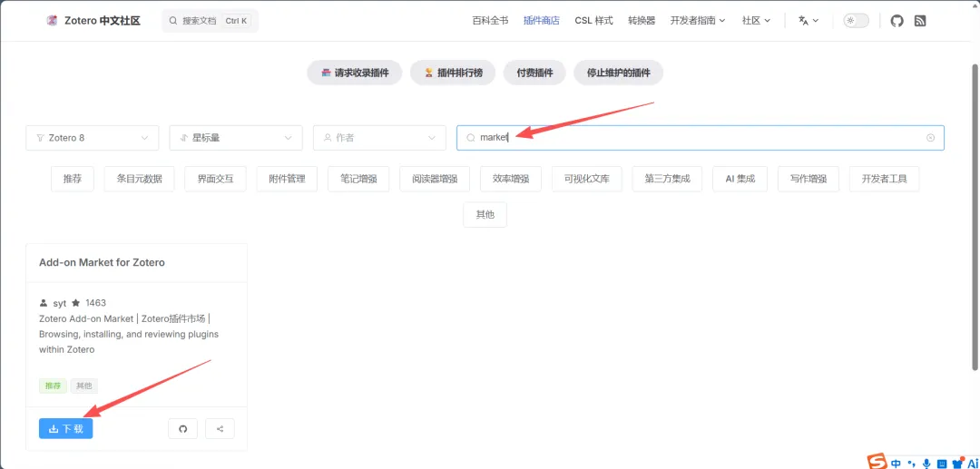Image resolution: width=980 pixels, height=469 pixels.
Task: Open the Add-on Market for Zotero title
Action: pos(102,263)
